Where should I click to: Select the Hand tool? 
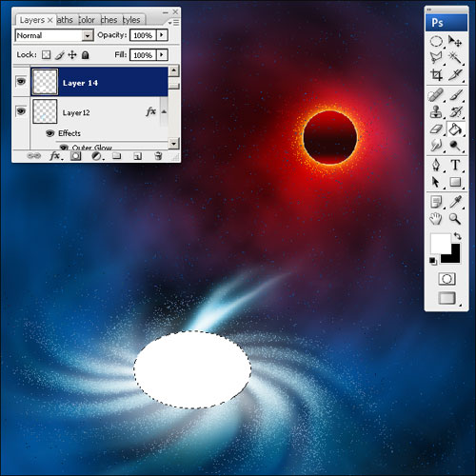[436, 219]
